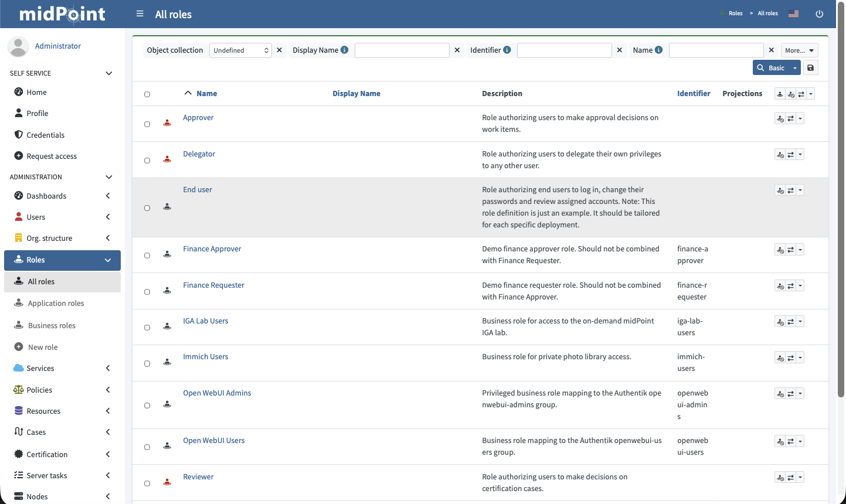Focus the Identifier filter input
846x504 pixels.
coord(565,50)
